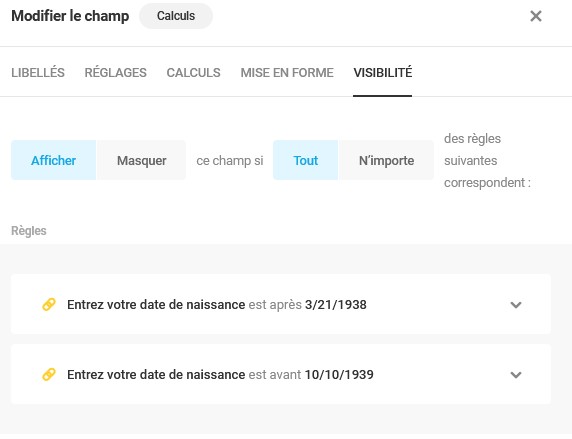The image size is (572, 439).
Task: Click the date value 3/21/1938
Action: (336, 304)
